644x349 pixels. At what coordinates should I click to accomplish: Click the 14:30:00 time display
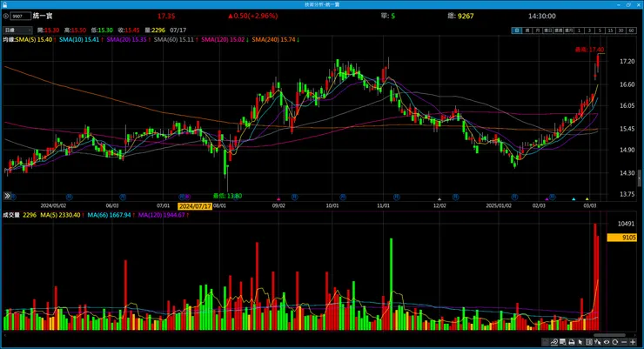tap(541, 16)
